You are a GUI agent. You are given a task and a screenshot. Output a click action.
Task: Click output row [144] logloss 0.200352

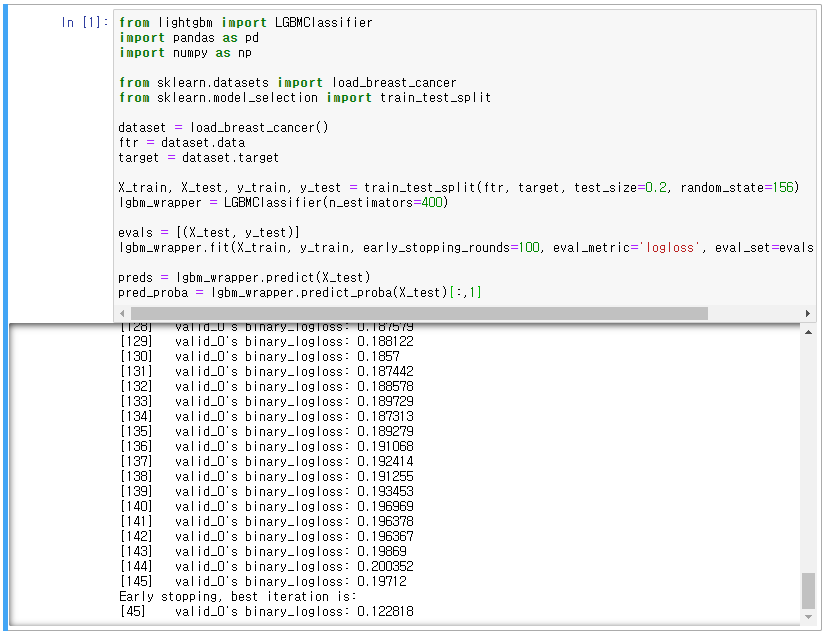(x=267, y=566)
